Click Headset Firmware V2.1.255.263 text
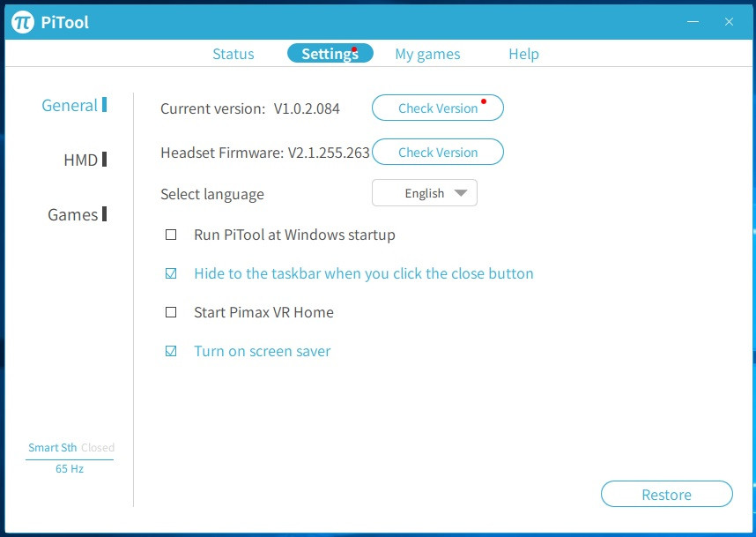 click(264, 153)
